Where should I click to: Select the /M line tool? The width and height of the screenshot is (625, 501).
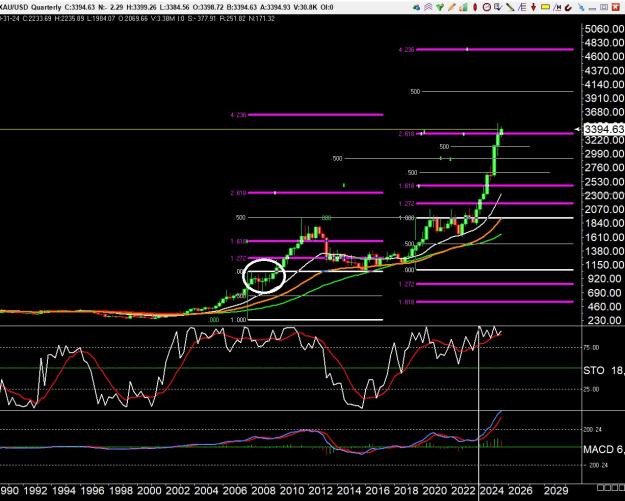click(x=557, y=7)
